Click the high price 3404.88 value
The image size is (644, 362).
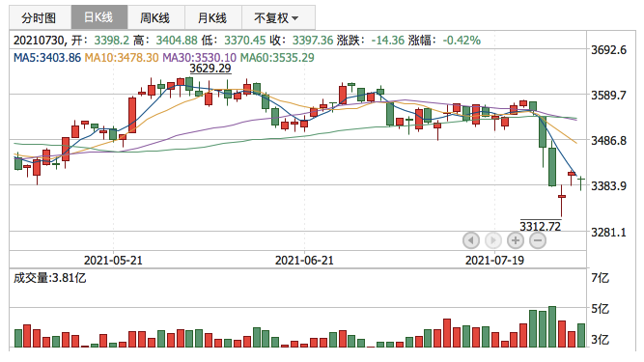(x=177, y=41)
